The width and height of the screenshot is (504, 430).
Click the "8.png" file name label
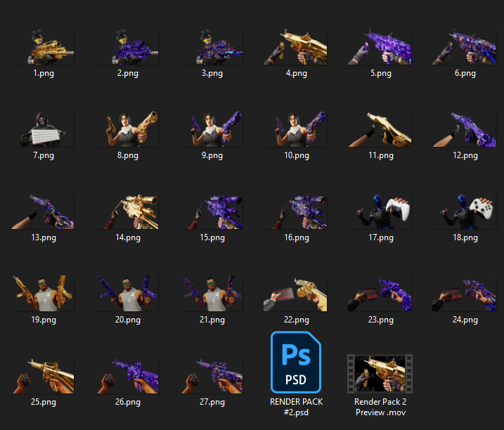[128, 155]
